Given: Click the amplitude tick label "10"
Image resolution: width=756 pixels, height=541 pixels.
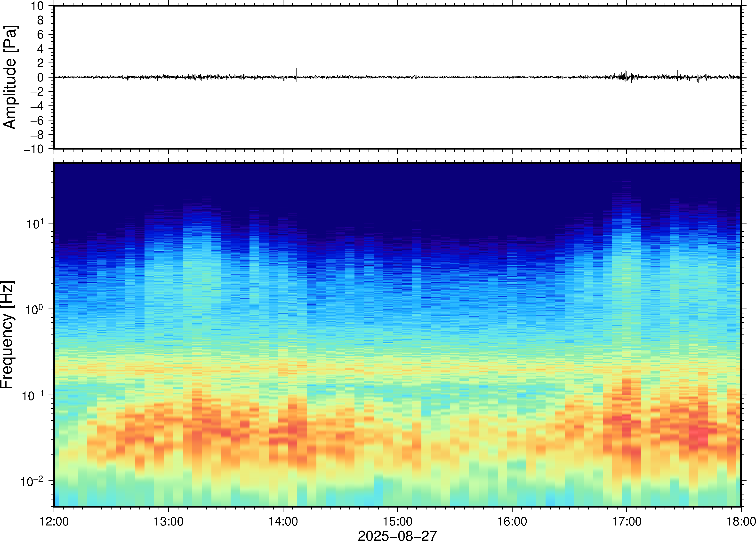Looking at the screenshot, I should pos(37,6).
